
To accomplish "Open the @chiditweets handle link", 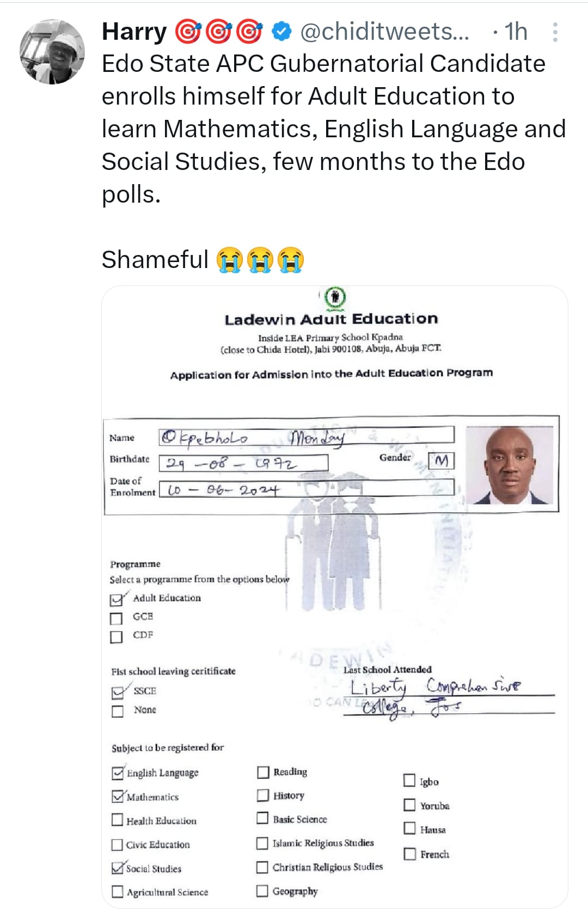I will coord(384,32).
